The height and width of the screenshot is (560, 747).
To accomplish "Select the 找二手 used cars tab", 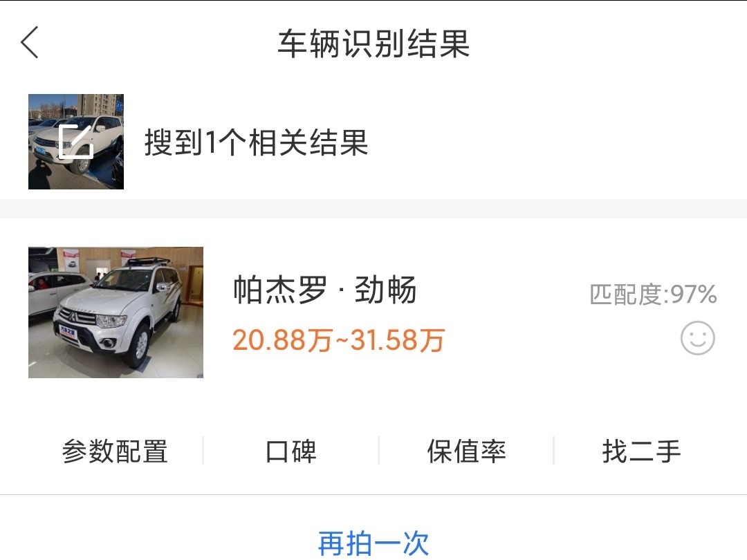I will [x=642, y=451].
